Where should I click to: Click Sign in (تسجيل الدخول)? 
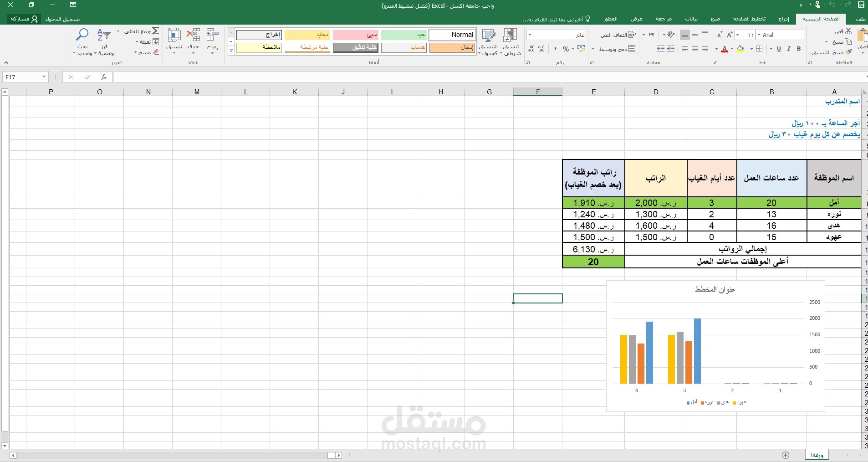[62, 19]
